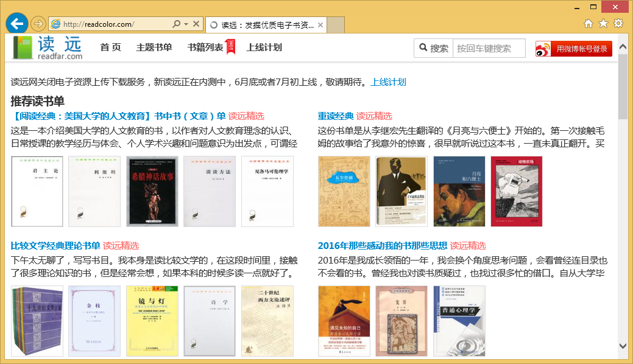Screen dimensions: 633x364
Task: Open the 谈谈方法 book cover
Action: [x=210, y=191]
